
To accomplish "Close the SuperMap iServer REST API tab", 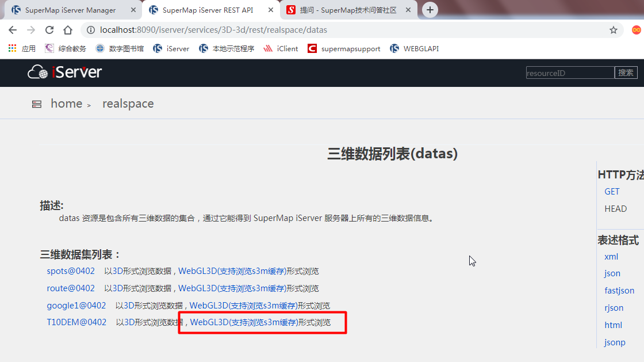I will tap(271, 10).
